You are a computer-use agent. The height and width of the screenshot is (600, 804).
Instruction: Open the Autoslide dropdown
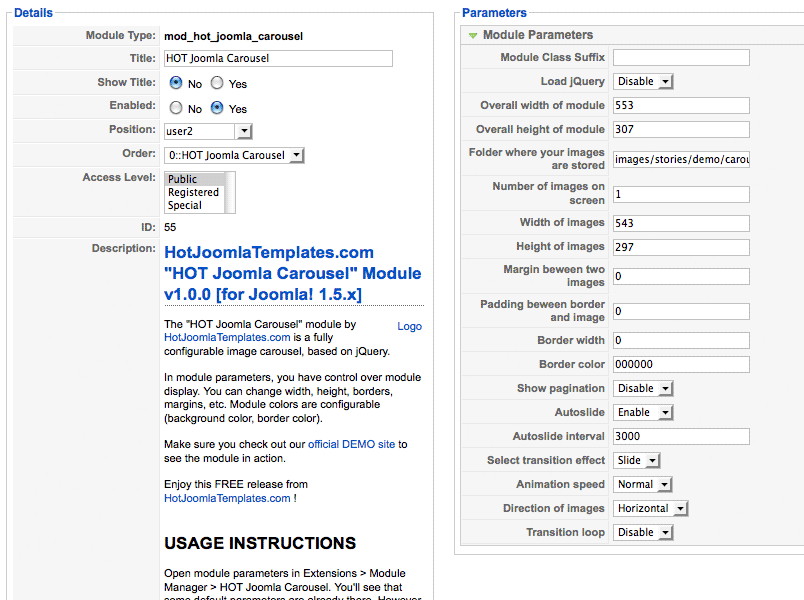pos(643,413)
